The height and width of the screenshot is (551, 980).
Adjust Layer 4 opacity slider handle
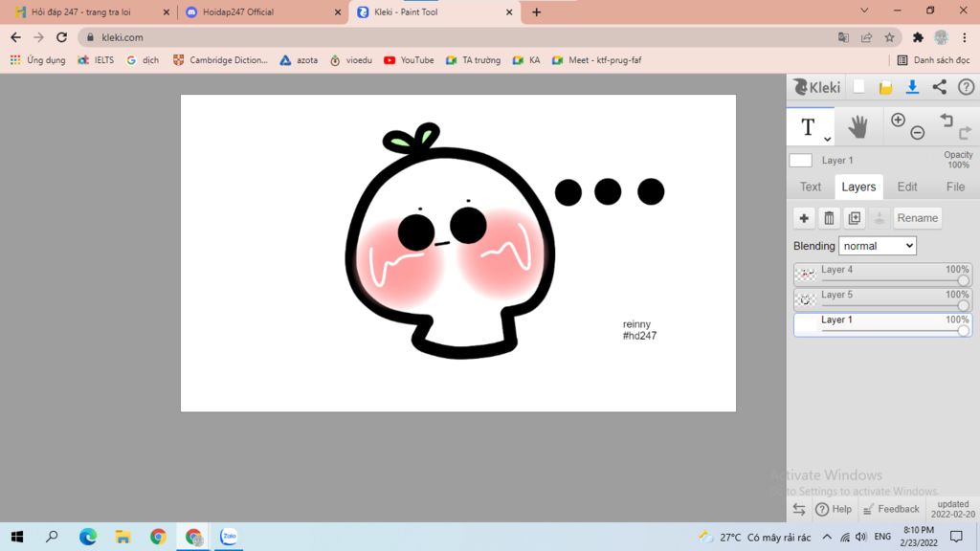pos(963,281)
